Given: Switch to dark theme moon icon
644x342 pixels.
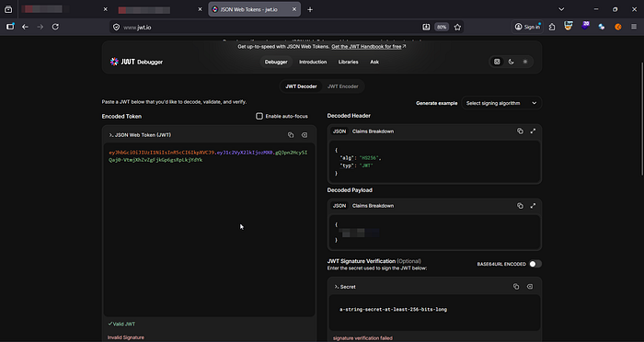Looking at the screenshot, I should click(x=511, y=62).
